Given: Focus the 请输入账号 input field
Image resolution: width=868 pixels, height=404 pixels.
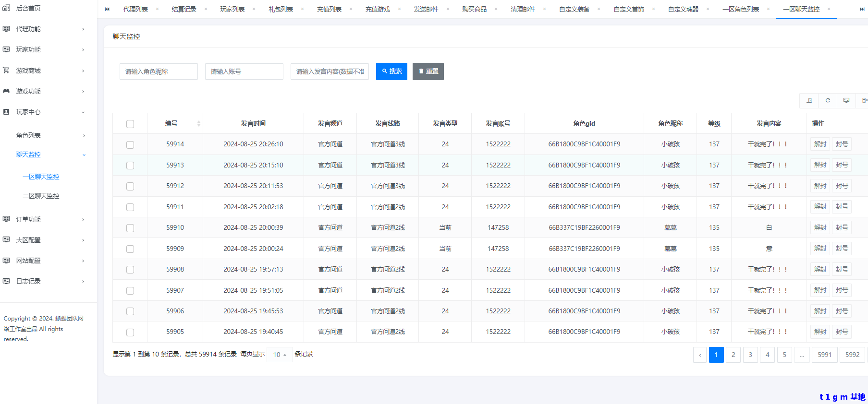Looking at the screenshot, I should tap(244, 71).
